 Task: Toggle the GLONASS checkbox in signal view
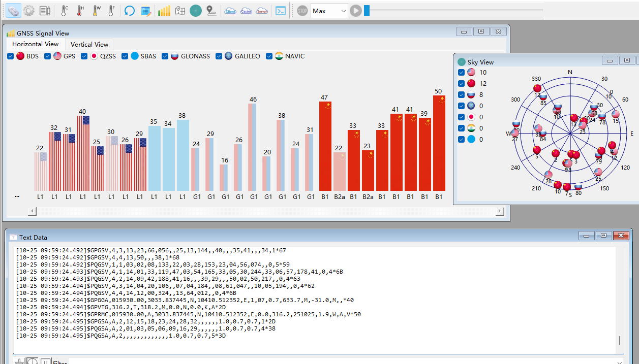click(x=165, y=56)
